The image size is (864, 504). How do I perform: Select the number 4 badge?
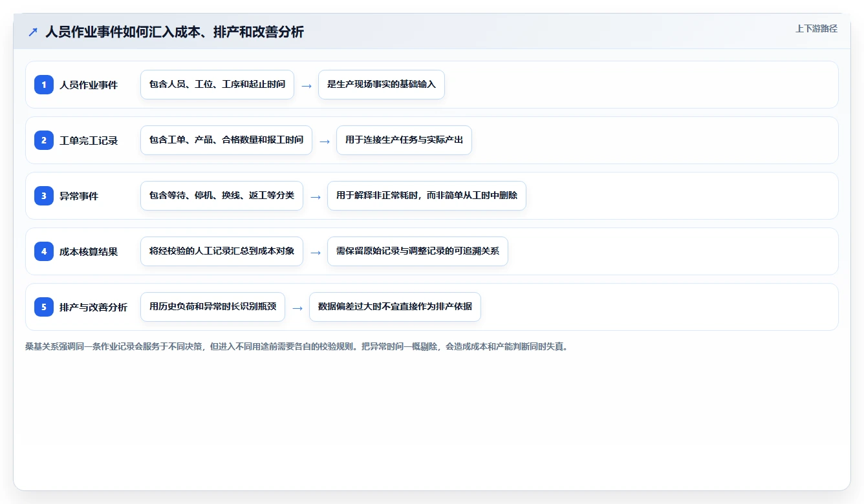point(44,251)
